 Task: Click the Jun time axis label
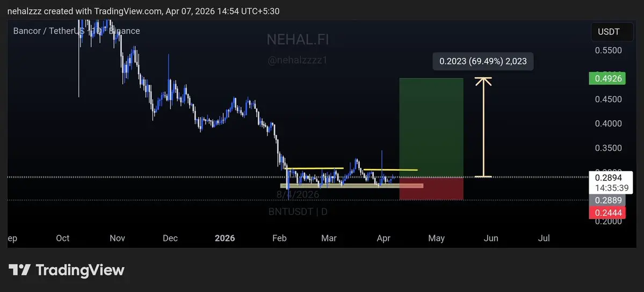(x=491, y=238)
